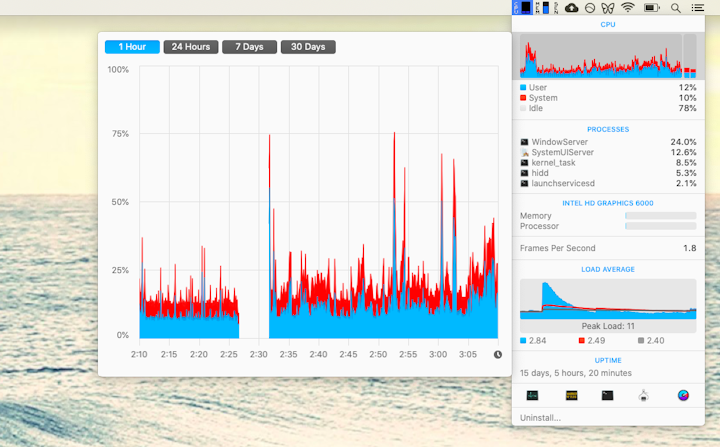Click Uninstall... at the panel bottom
The image size is (720, 447).
click(x=540, y=417)
